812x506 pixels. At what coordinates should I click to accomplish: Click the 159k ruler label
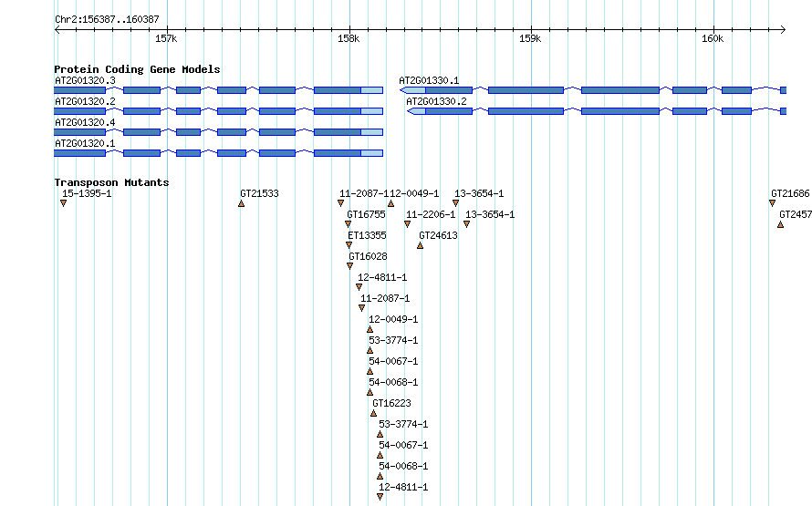[530, 39]
